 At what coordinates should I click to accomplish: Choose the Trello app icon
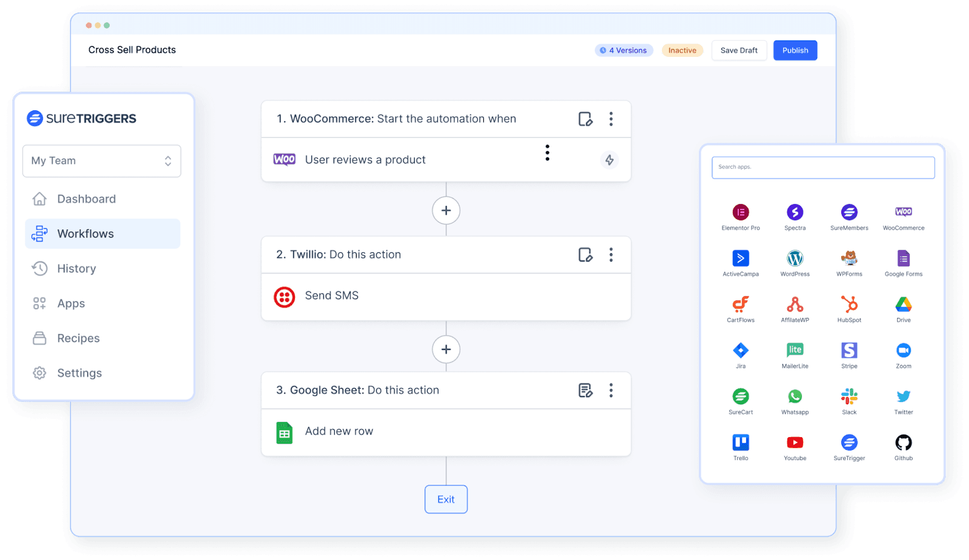(741, 443)
